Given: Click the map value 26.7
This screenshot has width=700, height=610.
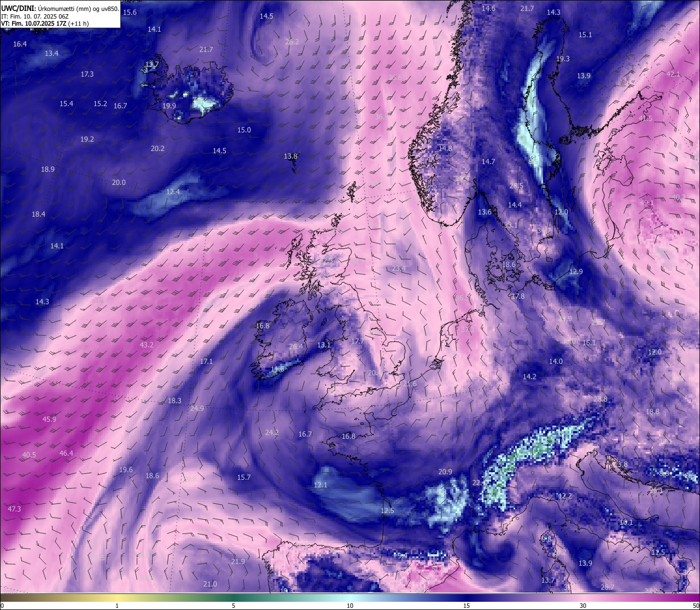Looking at the screenshot, I should click(608, 587).
